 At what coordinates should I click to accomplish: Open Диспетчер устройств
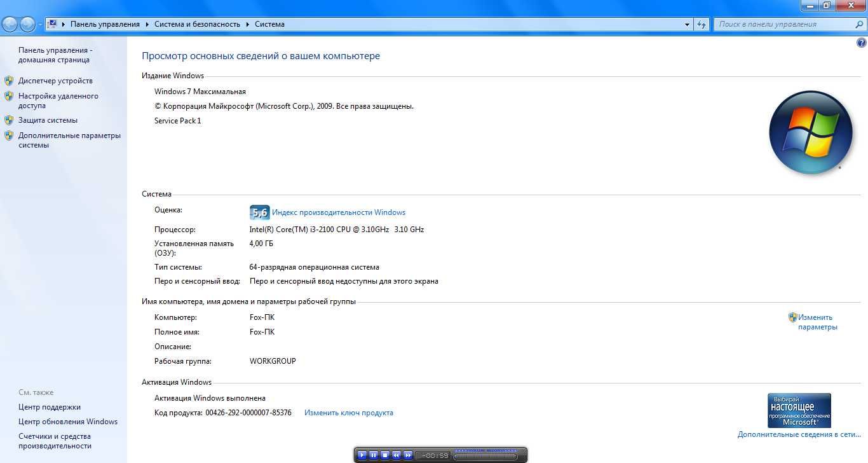[55, 81]
